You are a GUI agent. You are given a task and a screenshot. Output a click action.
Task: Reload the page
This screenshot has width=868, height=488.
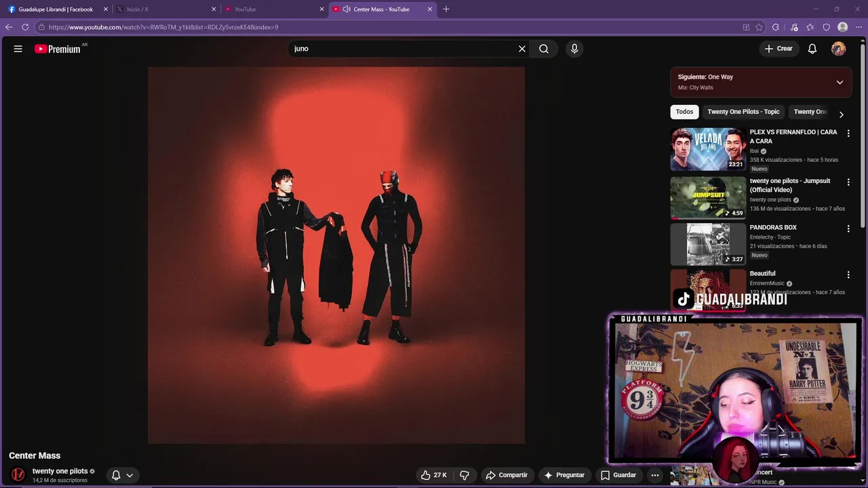click(x=25, y=27)
